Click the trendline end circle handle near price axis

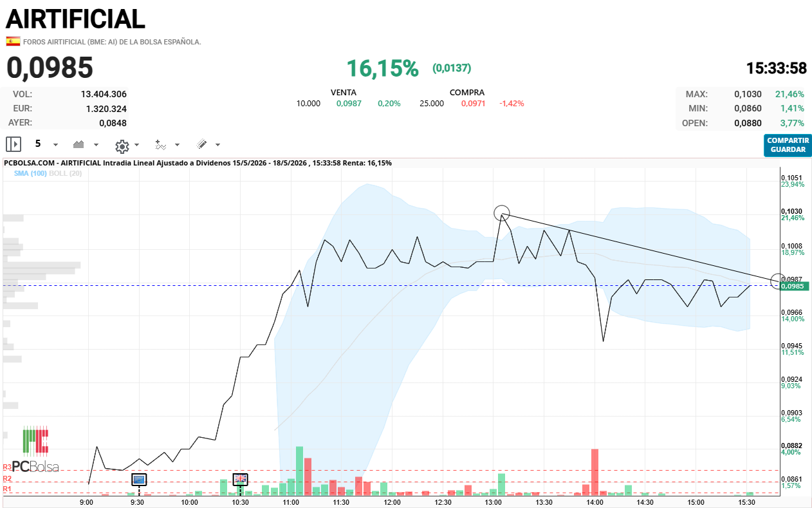(x=778, y=281)
